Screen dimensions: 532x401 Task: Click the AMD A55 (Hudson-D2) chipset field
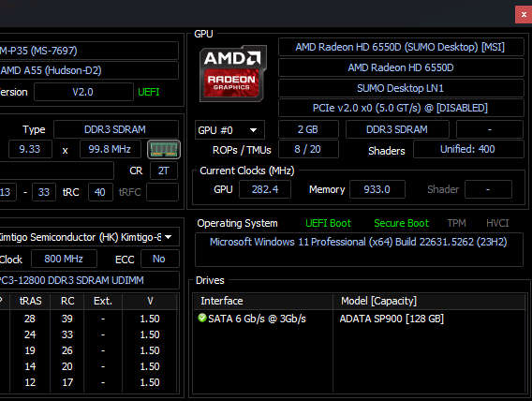point(89,70)
